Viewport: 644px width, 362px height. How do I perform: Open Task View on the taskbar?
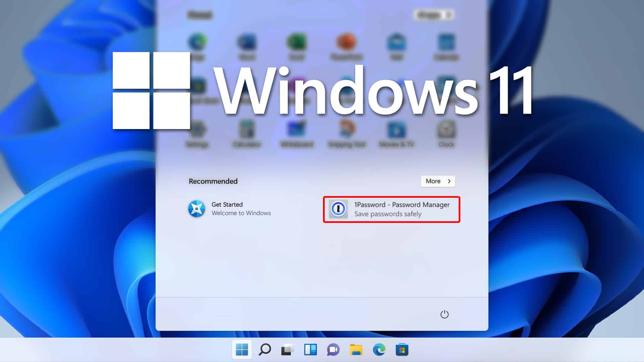(287, 350)
